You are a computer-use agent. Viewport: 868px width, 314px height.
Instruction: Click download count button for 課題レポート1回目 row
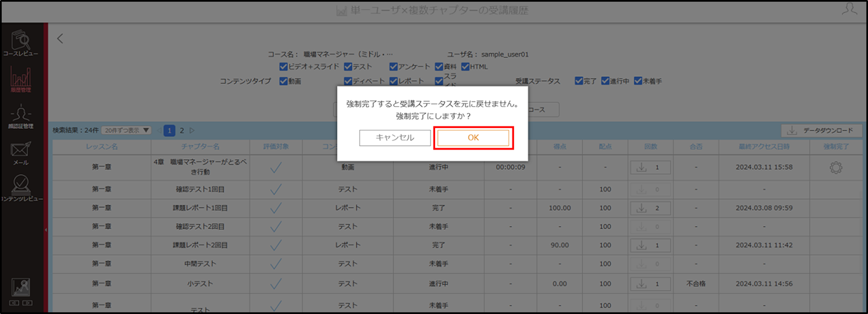pos(650,208)
